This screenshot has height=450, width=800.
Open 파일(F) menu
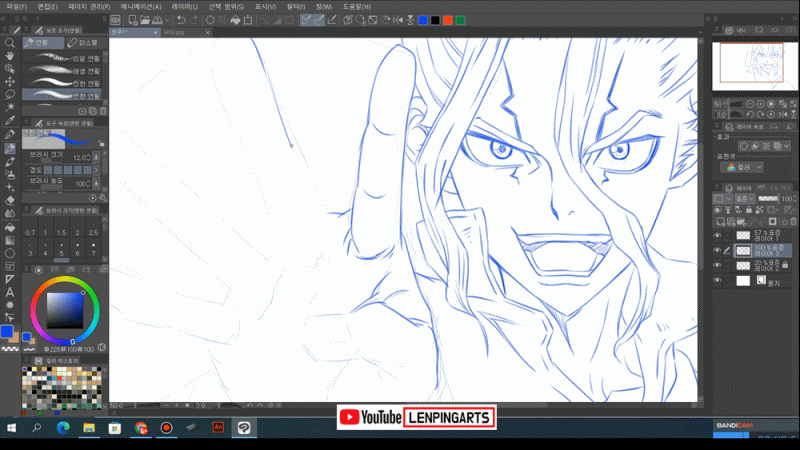(16, 7)
